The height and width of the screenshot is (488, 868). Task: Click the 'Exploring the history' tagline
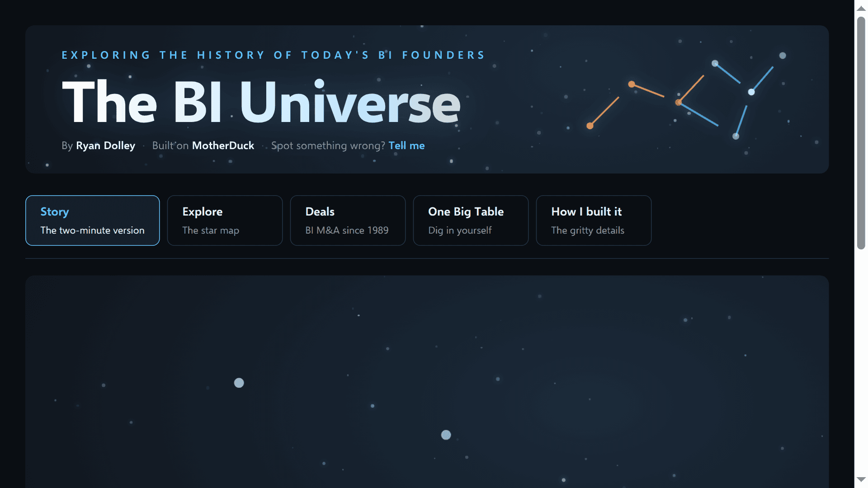tap(273, 55)
